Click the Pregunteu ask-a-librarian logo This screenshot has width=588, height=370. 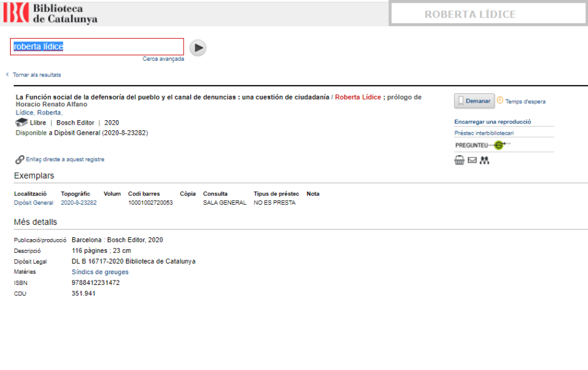[483, 145]
